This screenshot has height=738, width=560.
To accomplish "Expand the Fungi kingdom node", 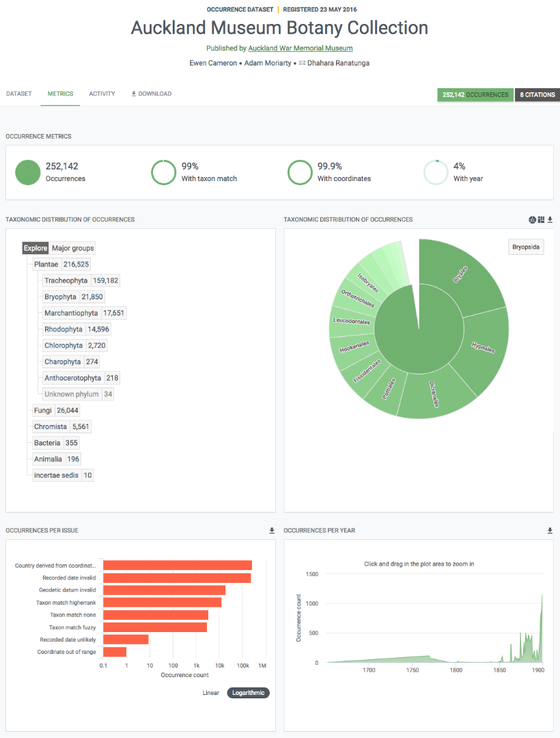I will [44, 411].
